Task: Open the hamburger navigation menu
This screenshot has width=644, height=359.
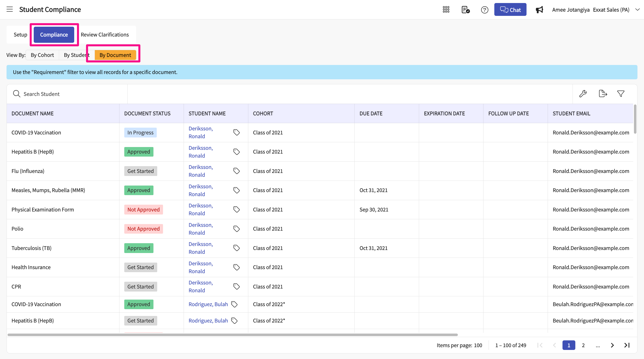Action: click(10, 10)
